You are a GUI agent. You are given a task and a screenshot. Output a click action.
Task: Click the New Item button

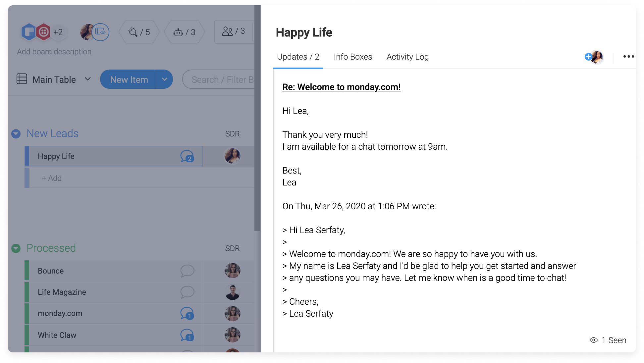129,79
